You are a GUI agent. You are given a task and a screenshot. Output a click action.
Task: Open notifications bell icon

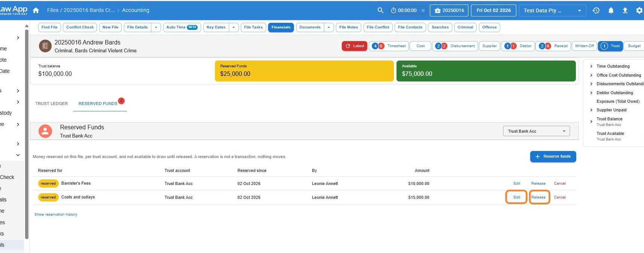611,10
